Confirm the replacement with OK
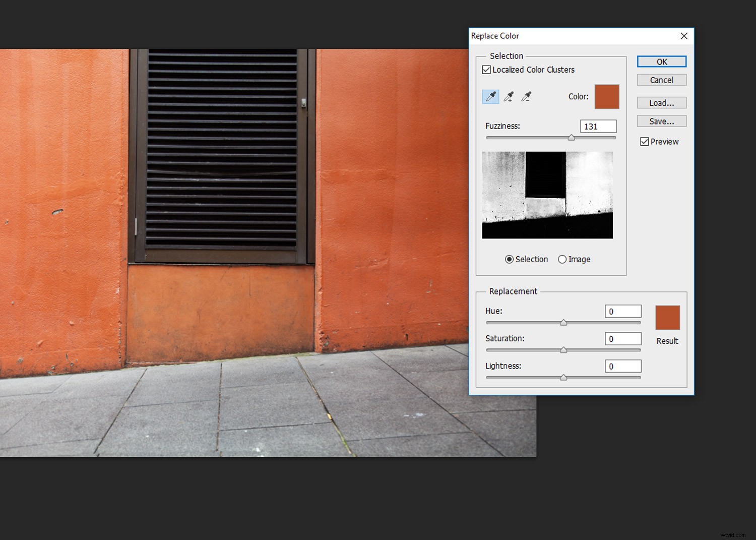The height and width of the screenshot is (540, 756). (661, 61)
